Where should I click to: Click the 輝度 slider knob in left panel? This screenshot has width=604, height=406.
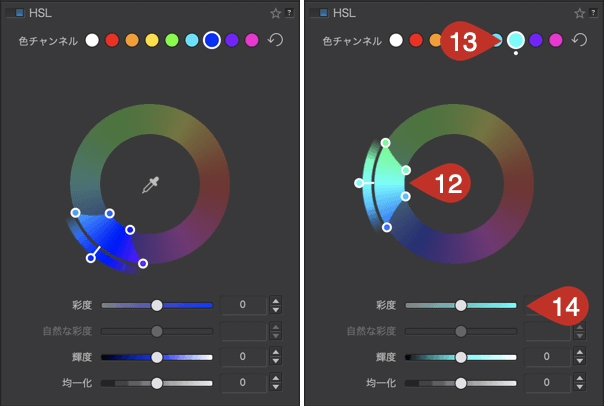click(157, 357)
